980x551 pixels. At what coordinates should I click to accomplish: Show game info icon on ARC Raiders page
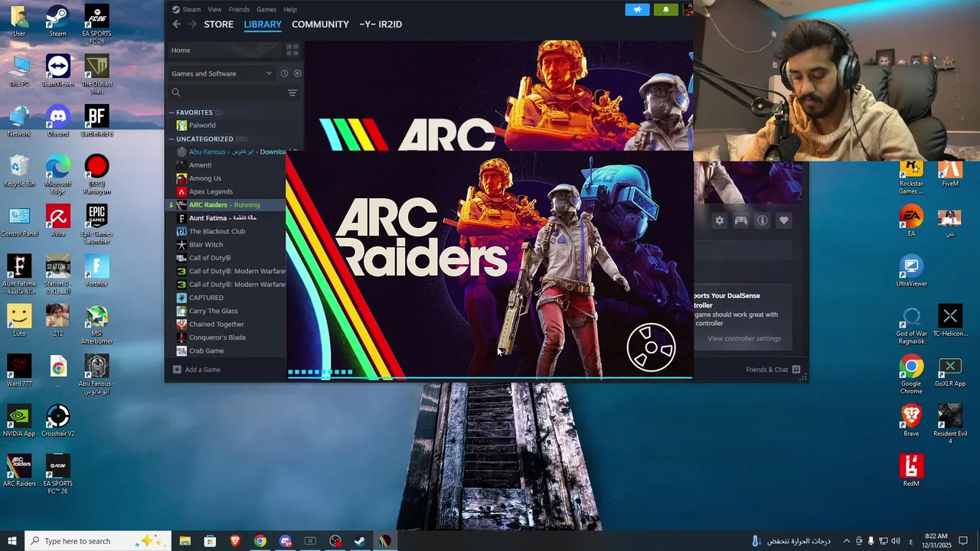tap(763, 220)
